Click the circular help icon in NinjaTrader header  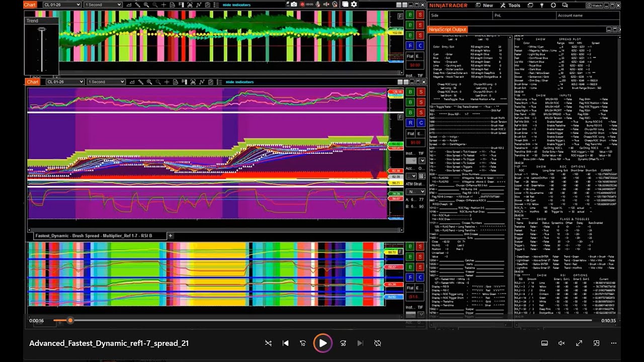pos(553,6)
